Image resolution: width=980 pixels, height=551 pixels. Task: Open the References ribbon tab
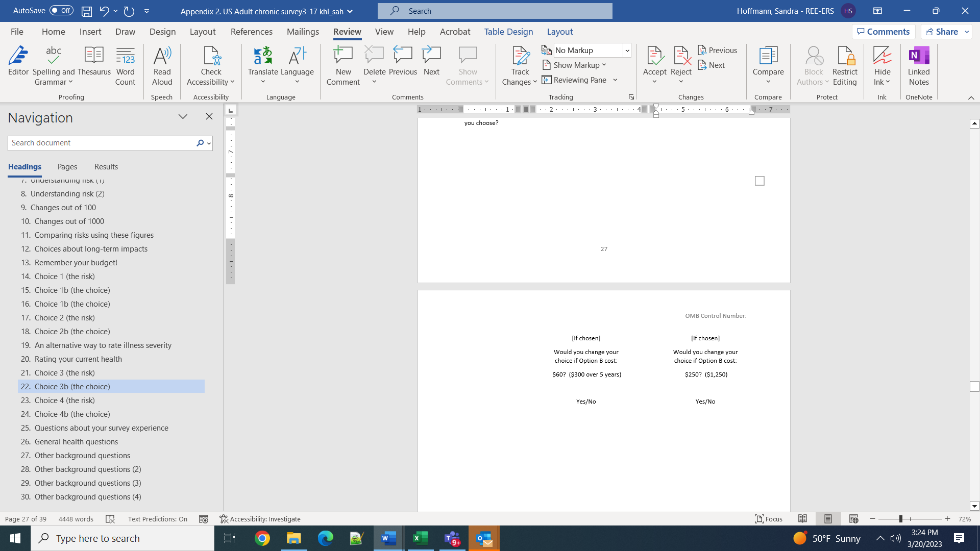coord(251,32)
